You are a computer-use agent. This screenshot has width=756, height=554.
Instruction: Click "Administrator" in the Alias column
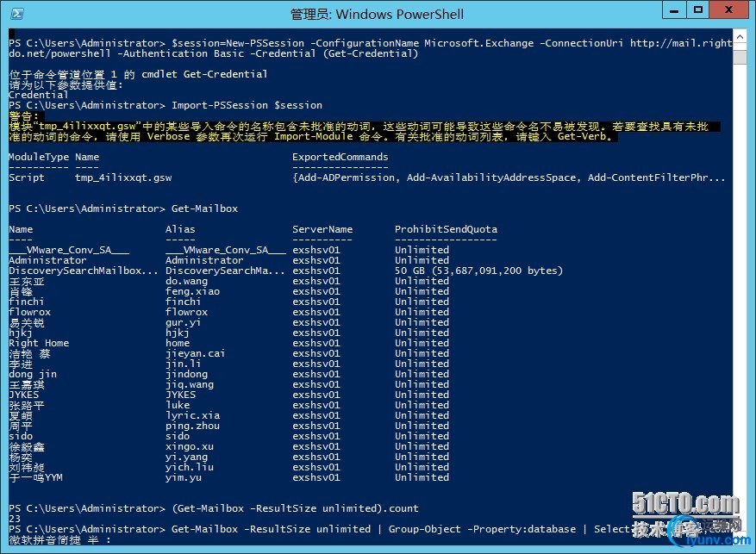[204, 260]
